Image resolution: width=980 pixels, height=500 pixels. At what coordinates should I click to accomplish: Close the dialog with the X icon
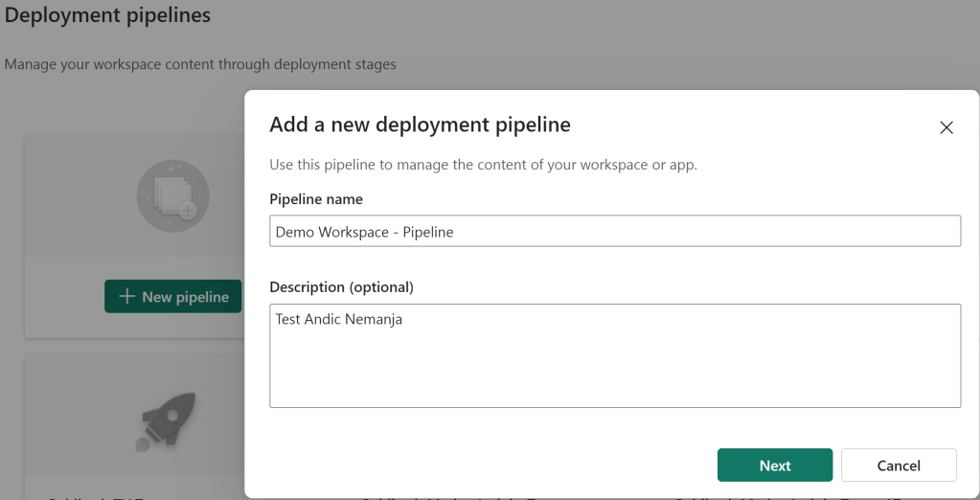click(946, 127)
